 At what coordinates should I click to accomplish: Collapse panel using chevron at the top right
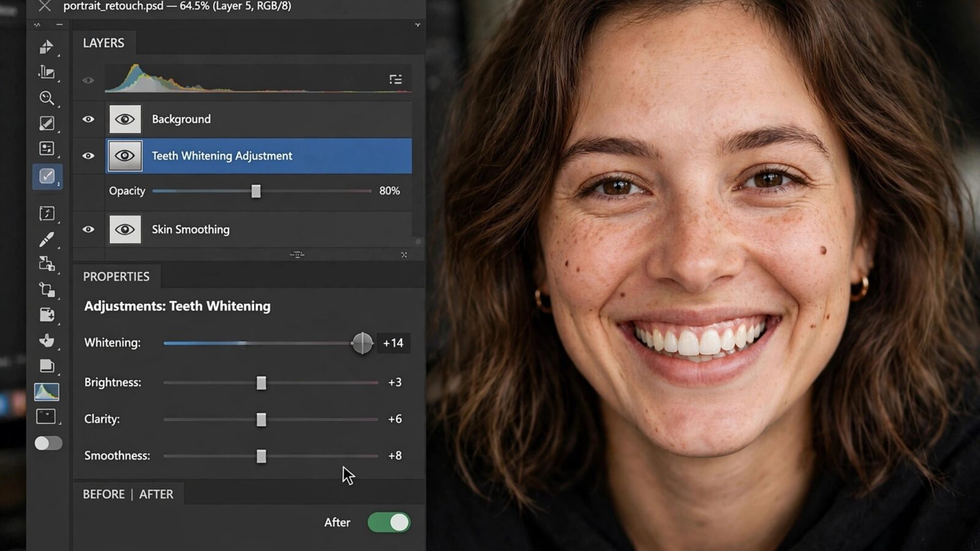point(418,25)
